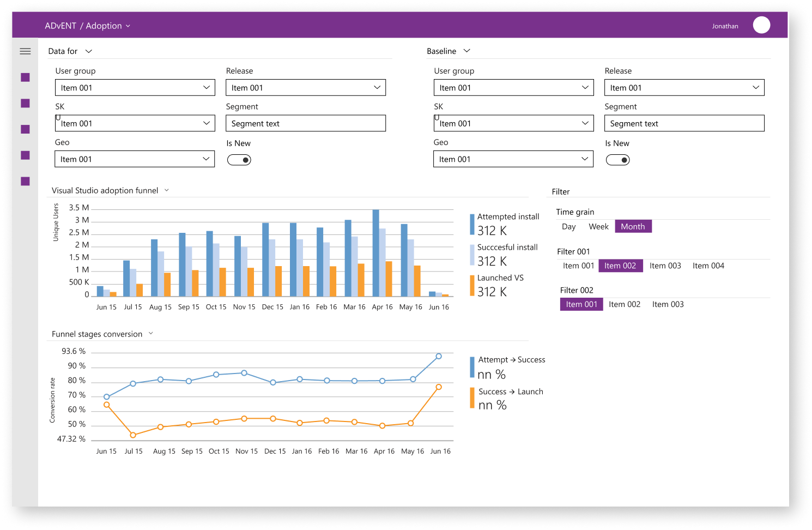The image size is (812, 530).
Task: Select Item 001 in Filter 002
Action: (x=581, y=304)
